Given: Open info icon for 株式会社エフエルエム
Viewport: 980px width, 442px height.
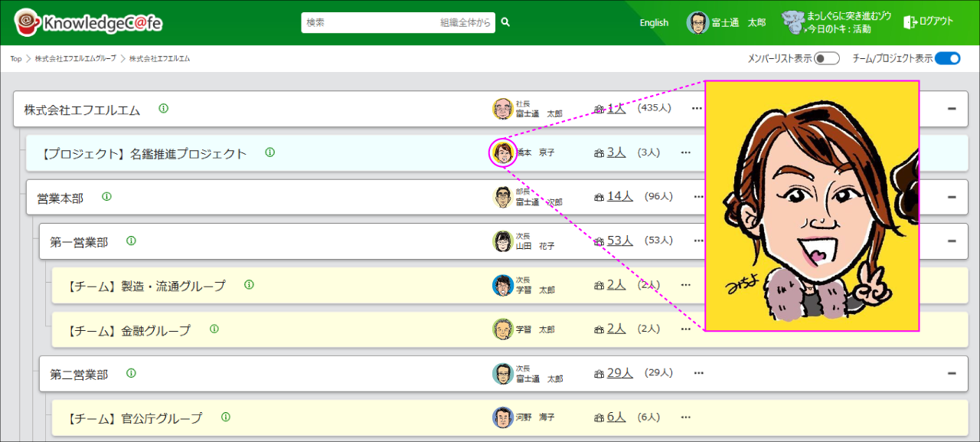Looking at the screenshot, I should tap(163, 109).
